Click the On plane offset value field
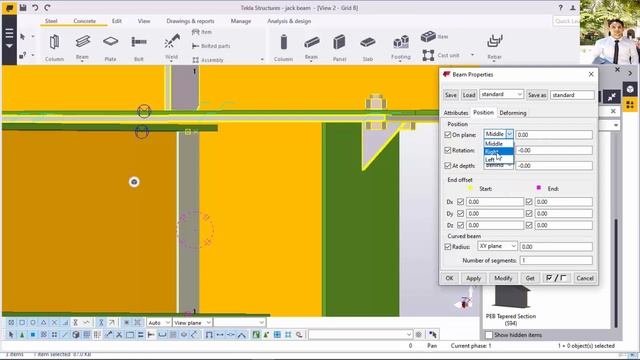The width and height of the screenshot is (640, 360). [x=554, y=134]
